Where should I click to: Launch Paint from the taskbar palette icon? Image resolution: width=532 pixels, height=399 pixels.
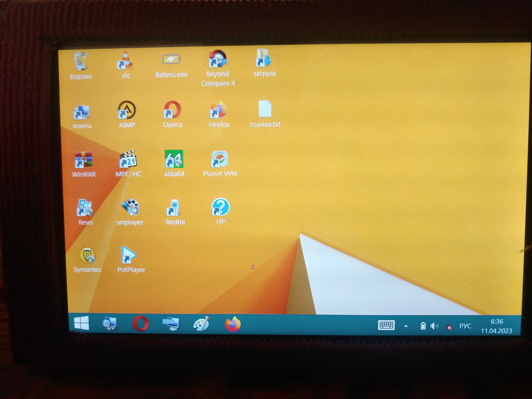coord(202,324)
